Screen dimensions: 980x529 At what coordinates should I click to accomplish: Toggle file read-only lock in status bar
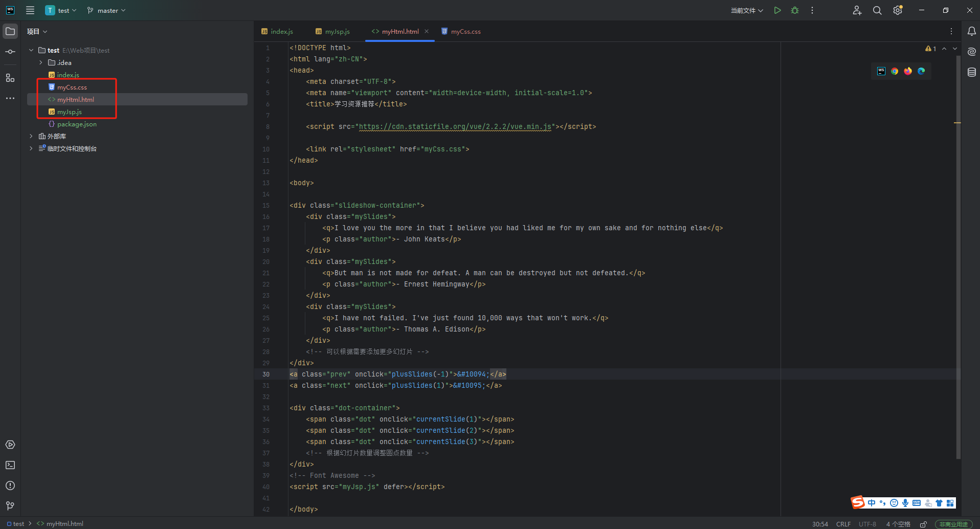point(923,524)
